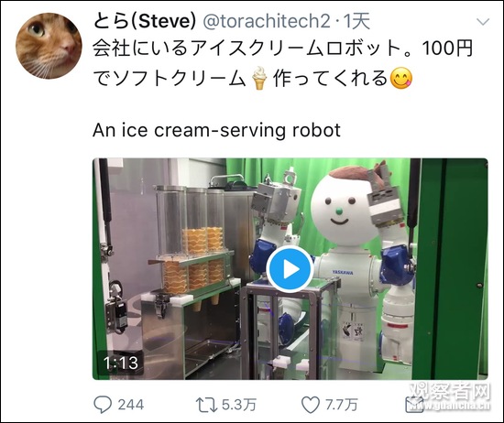Click the 7.7万 like count
The width and height of the screenshot is (504, 423).
tap(342, 405)
